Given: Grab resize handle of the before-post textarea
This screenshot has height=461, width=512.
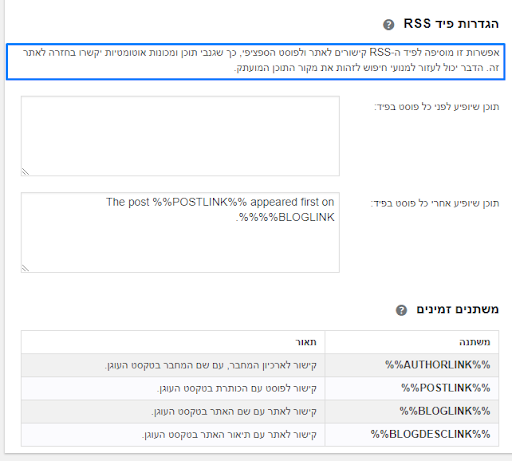Looking at the screenshot, I should (25, 172).
